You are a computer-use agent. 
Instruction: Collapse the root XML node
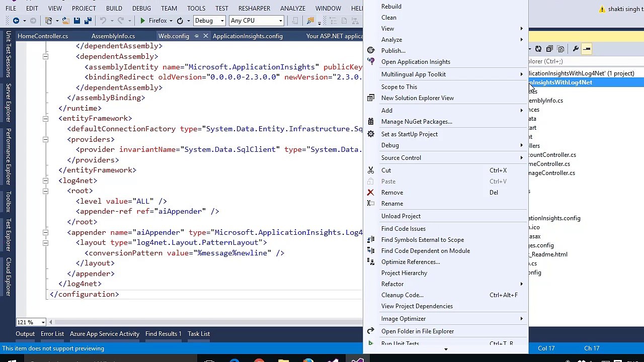coord(45,191)
